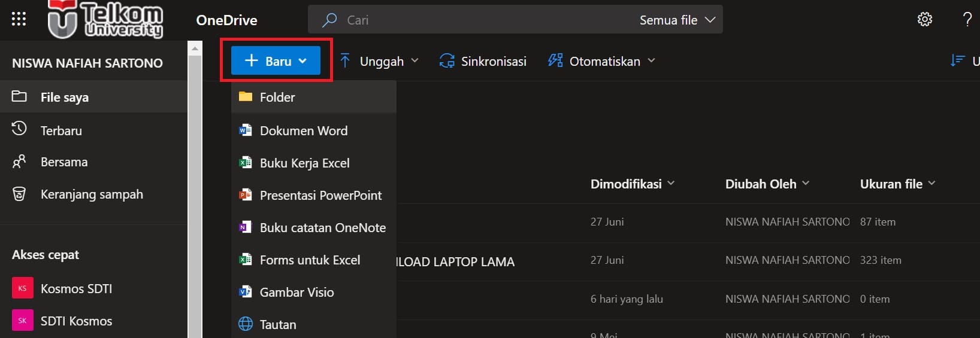The width and height of the screenshot is (980, 338).
Task: Click the blue Baru button
Action: pyautogui.click(x=276, y=61)
